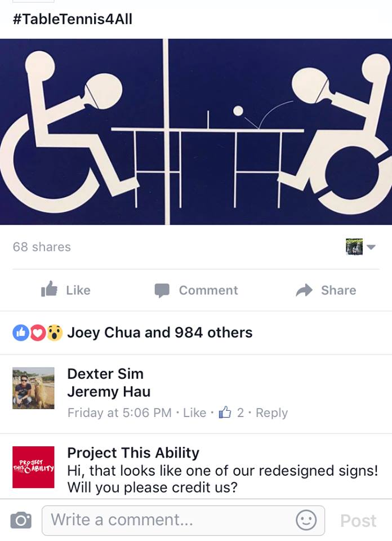Viewport: 392px width, 541px height.
Task: Tap the Share arrow icon
Action: click(304, 290)
